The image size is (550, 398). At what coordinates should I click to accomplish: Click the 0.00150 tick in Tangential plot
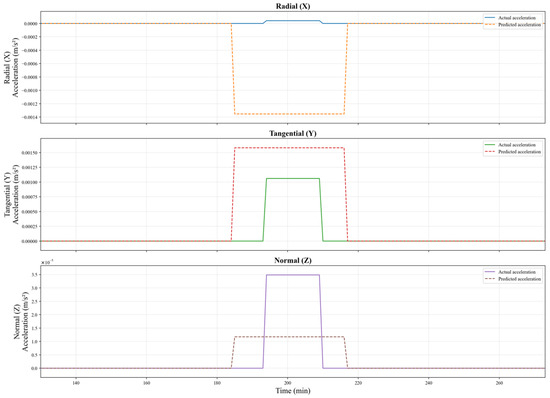(x=30, y=153)
